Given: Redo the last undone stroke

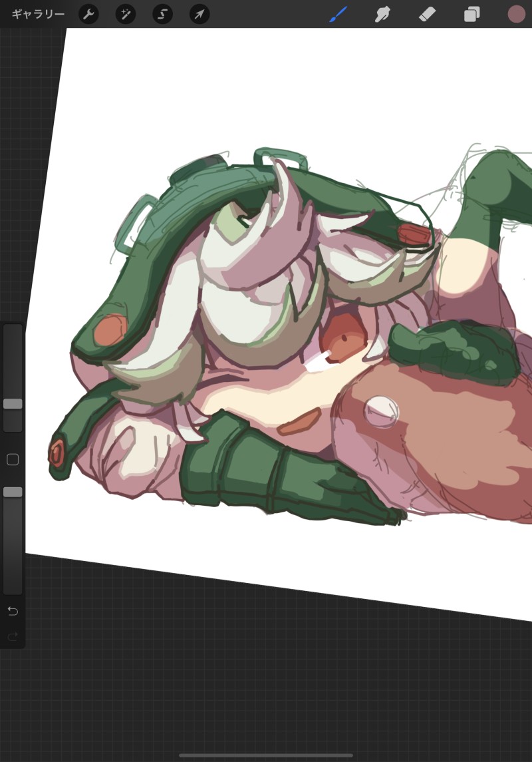Looking at the screenshot, I should (13, 636).
